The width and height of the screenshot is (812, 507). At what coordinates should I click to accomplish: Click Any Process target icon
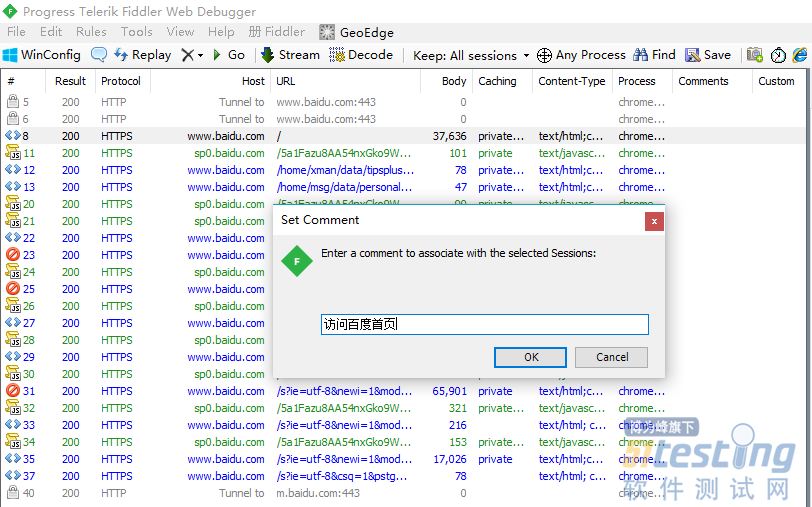click(544, 55)
